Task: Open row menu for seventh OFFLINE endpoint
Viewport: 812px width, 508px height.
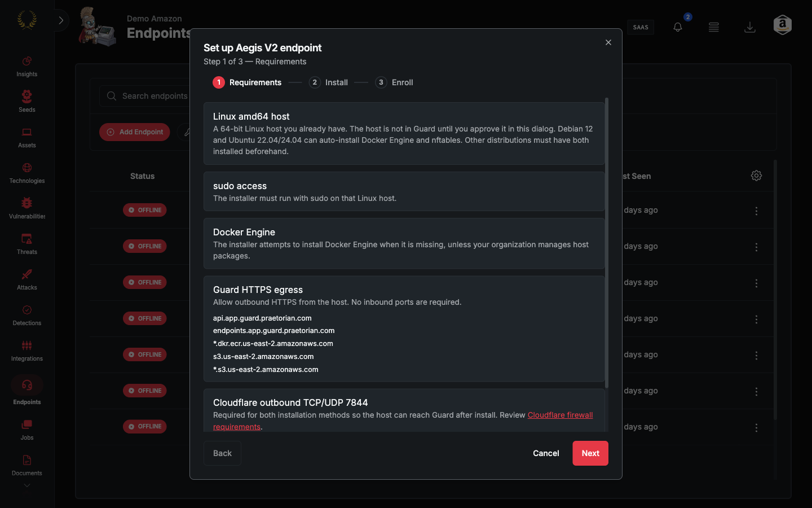Action: coord(756,427)
